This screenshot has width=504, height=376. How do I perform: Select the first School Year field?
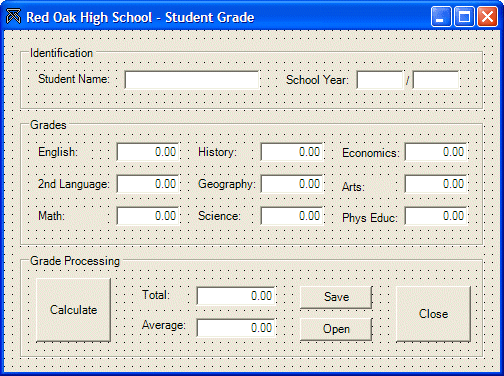[380, 80]
